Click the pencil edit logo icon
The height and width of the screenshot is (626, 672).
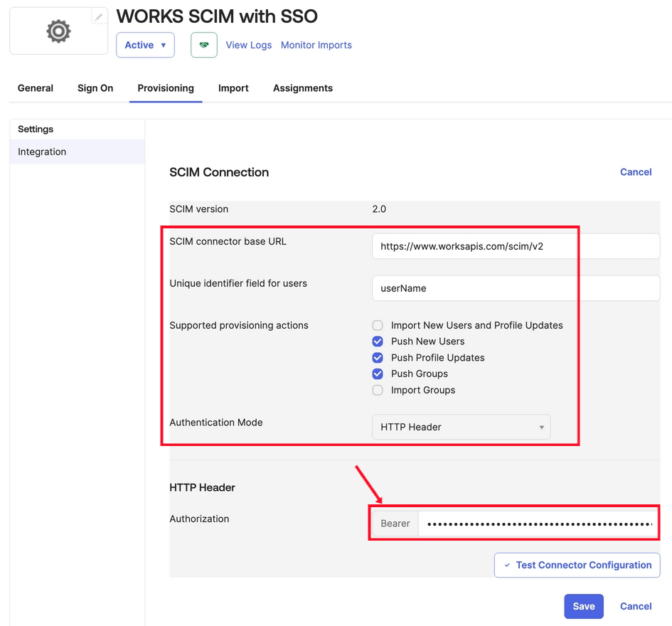(x=99, y=17)
